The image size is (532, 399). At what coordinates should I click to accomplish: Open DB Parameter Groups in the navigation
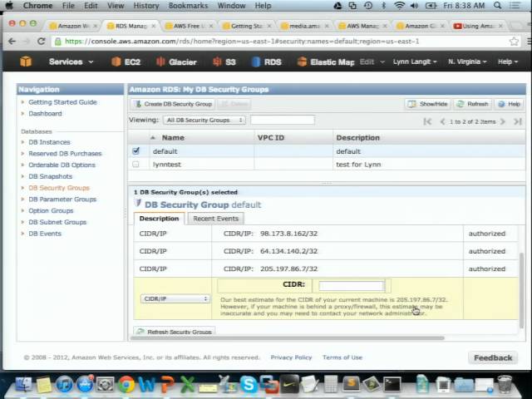[62, 199]
